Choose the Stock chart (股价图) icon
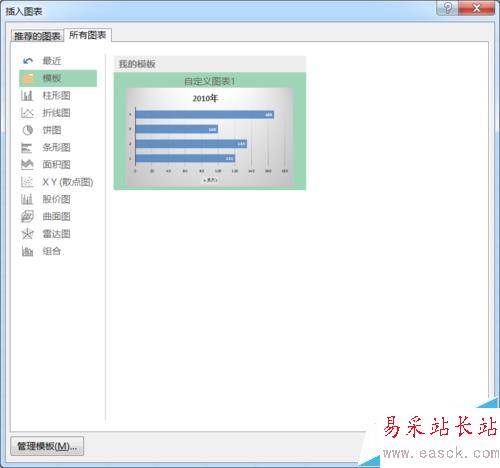 pos(27,199)
